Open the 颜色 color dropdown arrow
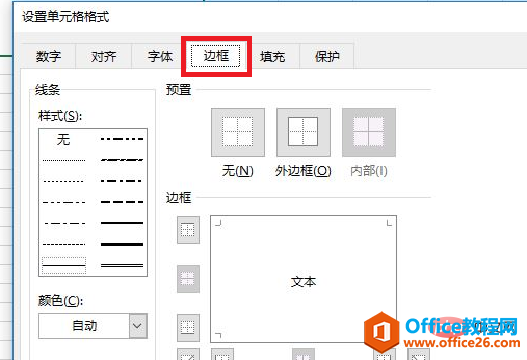Viewport: 527px width, 360px height. tap(138, 326)
